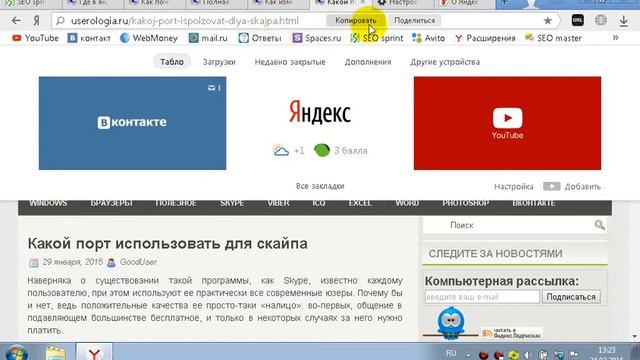Click Yandex Browser taskbar icon
Image resolution: width=640 pixels, height=360 pixels.
pyautogui.click(x=94, y=353)
